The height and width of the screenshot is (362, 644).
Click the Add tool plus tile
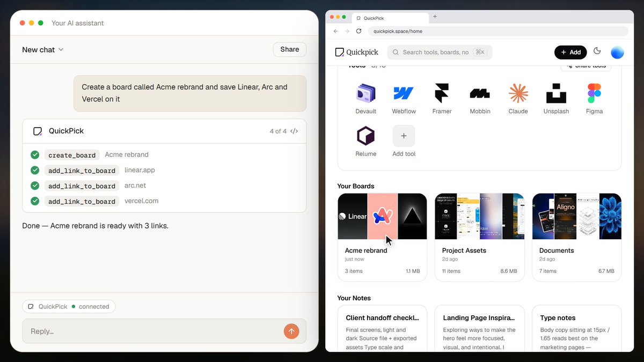pyautogui.click(x=404, y=136)
